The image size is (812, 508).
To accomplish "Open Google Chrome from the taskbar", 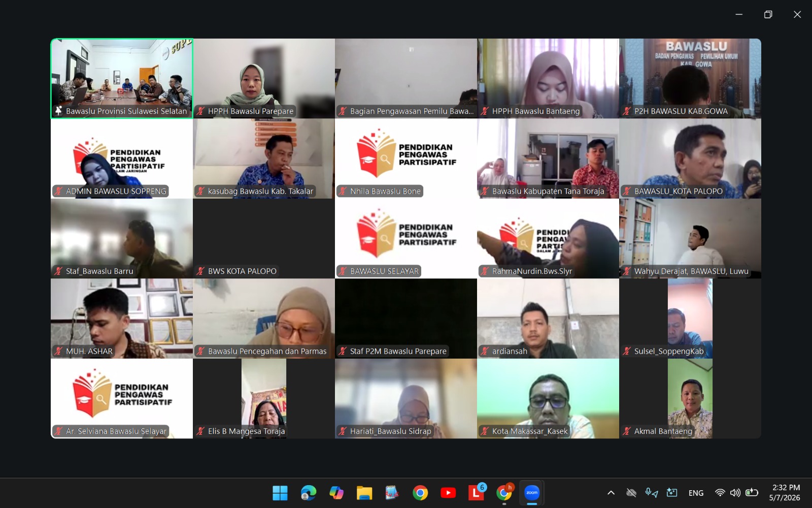I will coord(420,492).
